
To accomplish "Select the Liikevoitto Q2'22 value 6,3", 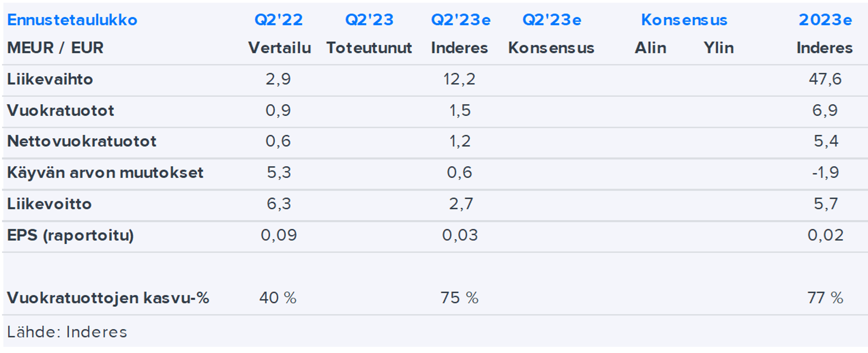I will click(x=279, y=204).
